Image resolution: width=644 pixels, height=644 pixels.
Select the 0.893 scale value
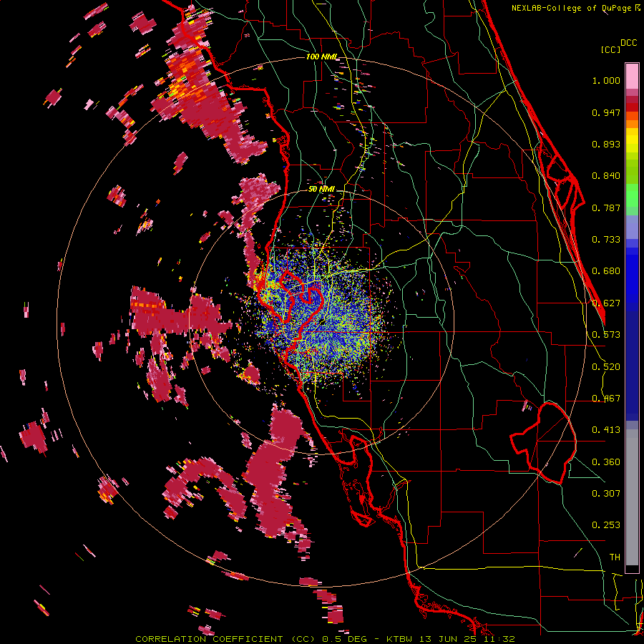(606, 144)
